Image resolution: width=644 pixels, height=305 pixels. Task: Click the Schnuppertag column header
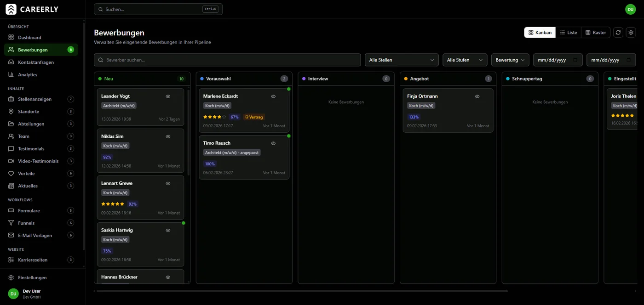coord(550,79)
